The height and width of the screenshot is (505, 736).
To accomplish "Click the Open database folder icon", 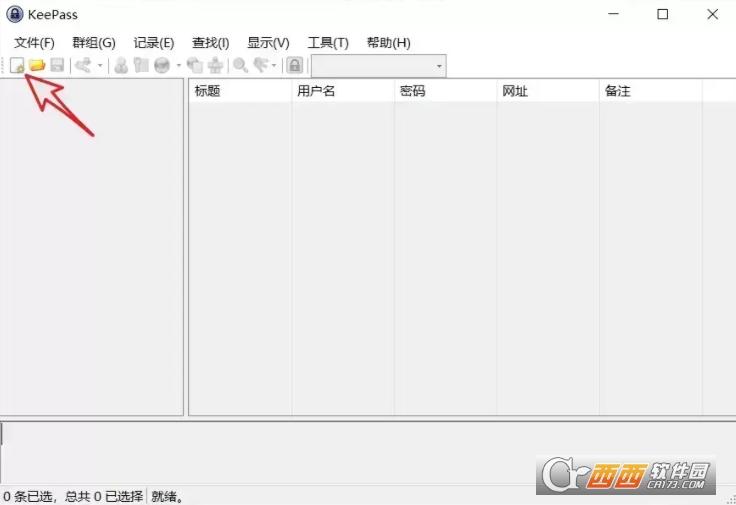I will 37,65.
